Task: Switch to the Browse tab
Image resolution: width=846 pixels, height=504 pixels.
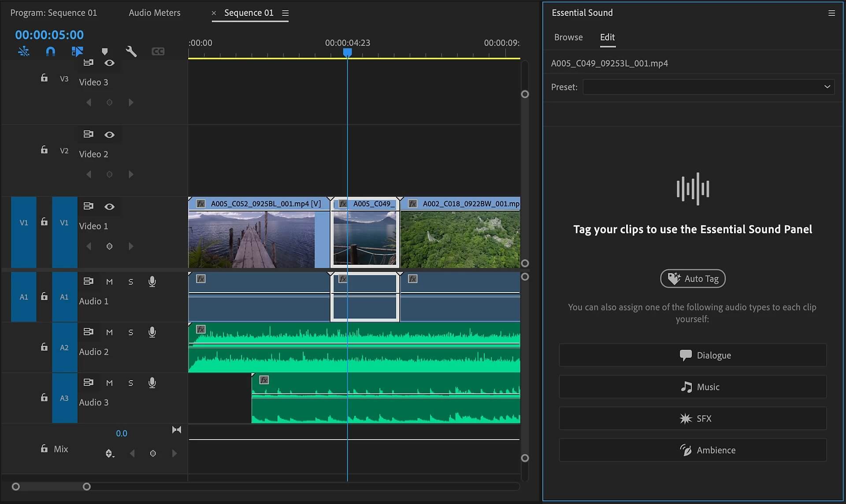Action: pos(568,37)
